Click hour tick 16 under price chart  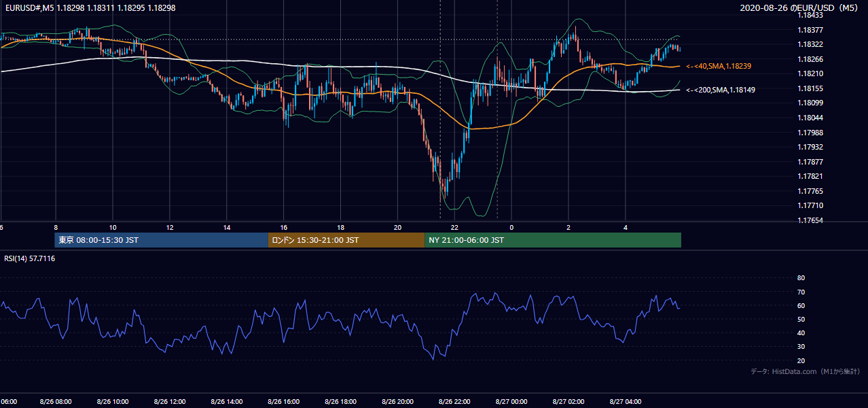point(284,228)
